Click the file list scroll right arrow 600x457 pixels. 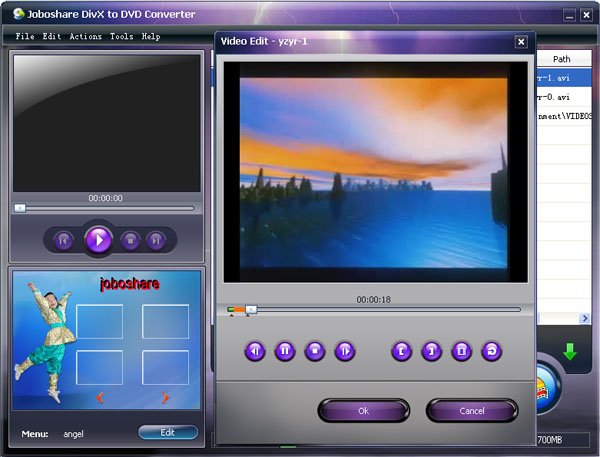585,318
